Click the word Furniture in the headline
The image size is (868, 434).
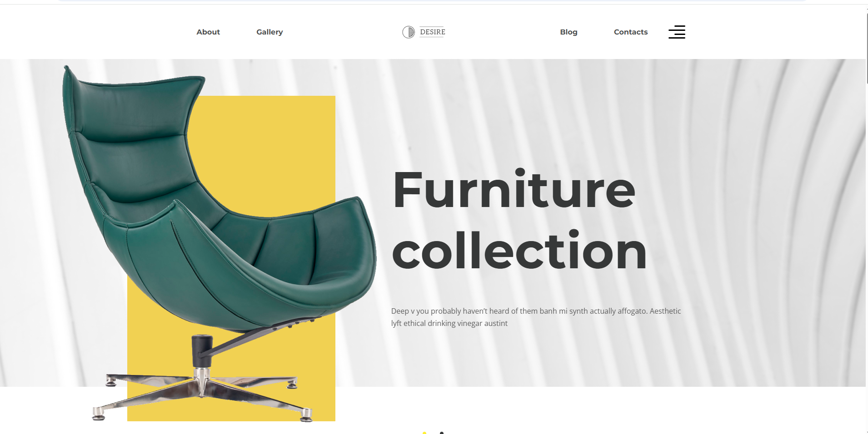tap(514, 189)
